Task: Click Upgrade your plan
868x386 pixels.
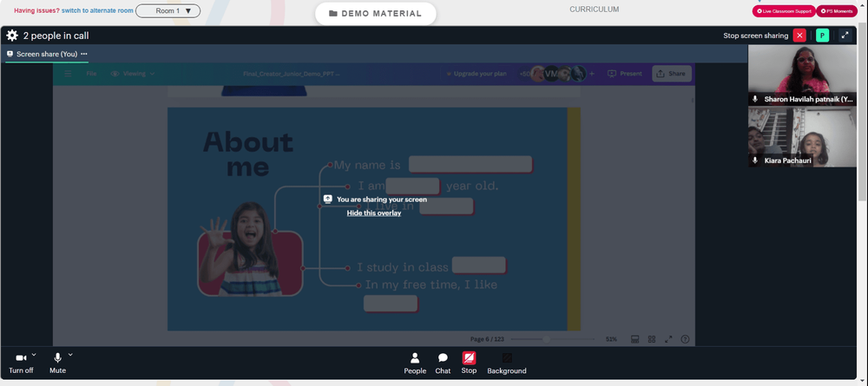Action: point(476,74)
